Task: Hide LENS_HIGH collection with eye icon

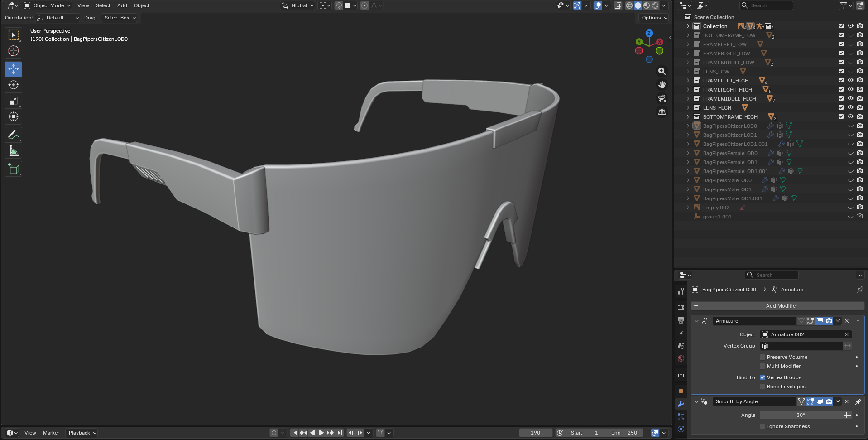Action: (x=850, y=107)
